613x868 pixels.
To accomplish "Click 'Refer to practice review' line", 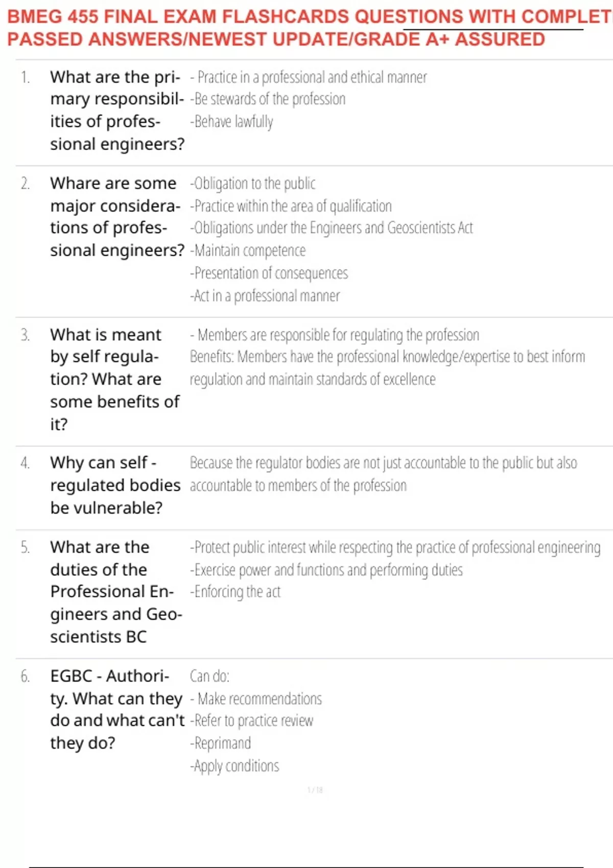I will (x=252, y=720).
